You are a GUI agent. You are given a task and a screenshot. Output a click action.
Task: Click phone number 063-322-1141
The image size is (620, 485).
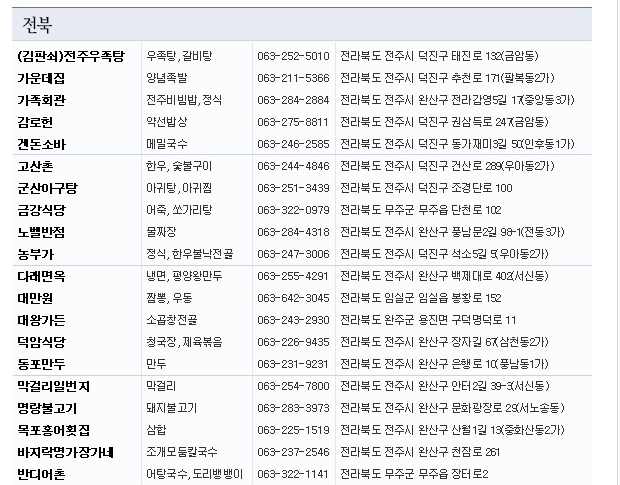pyautogui.click(x=293, y=474)
